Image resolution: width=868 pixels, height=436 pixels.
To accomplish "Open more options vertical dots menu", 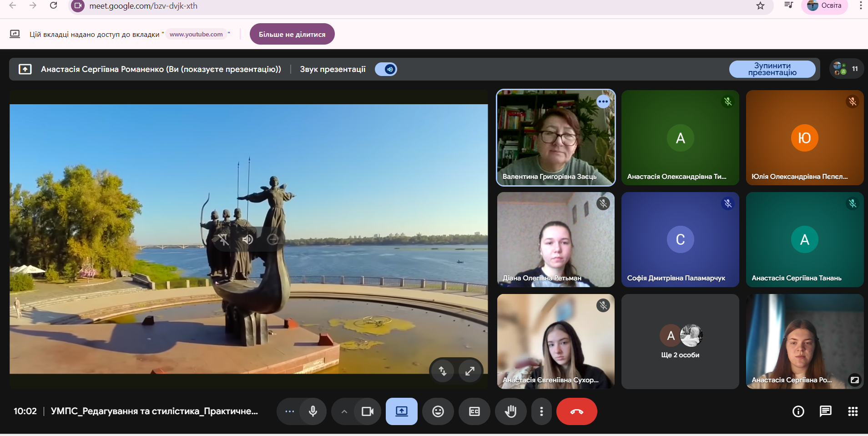I will (x=541, y=411).
